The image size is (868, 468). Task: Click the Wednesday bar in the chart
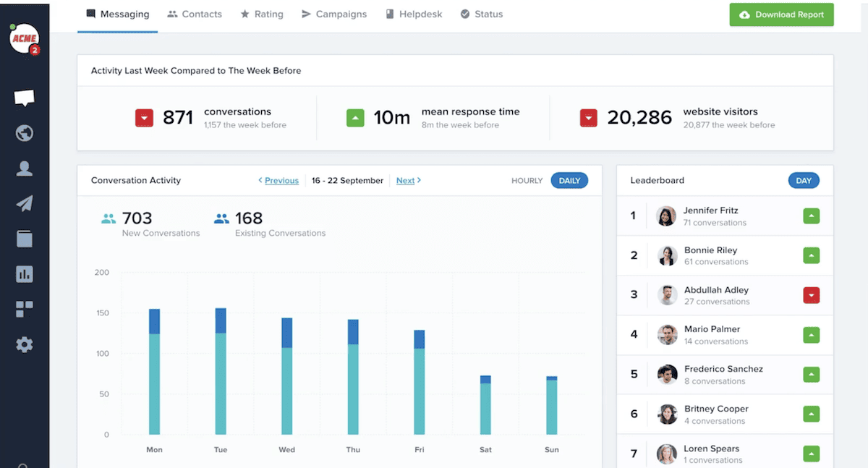286,376
